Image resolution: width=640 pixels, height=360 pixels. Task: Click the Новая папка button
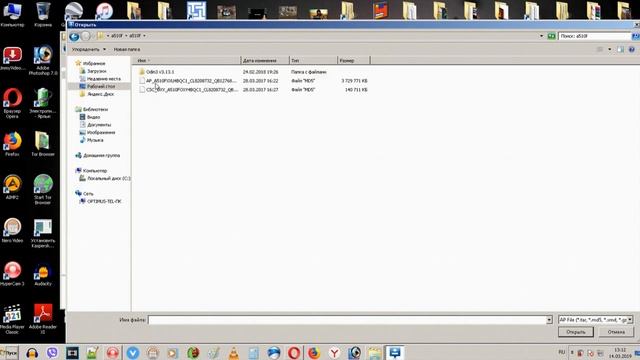[127, 49]
